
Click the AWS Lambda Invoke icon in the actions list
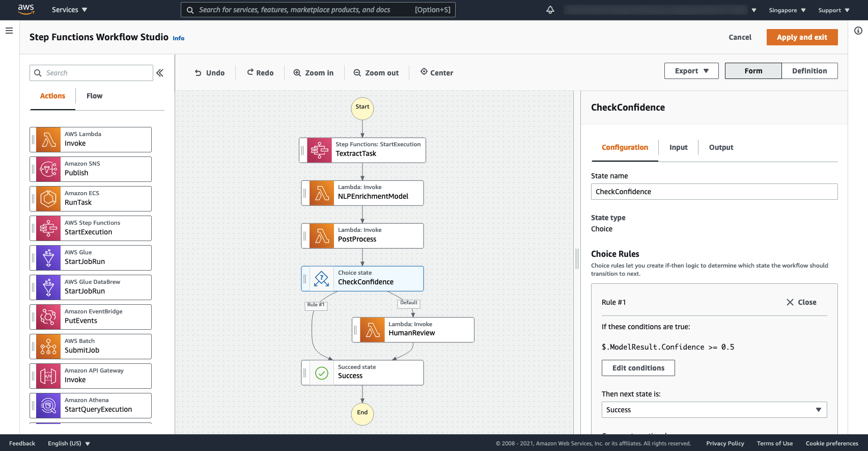[48, 140]
